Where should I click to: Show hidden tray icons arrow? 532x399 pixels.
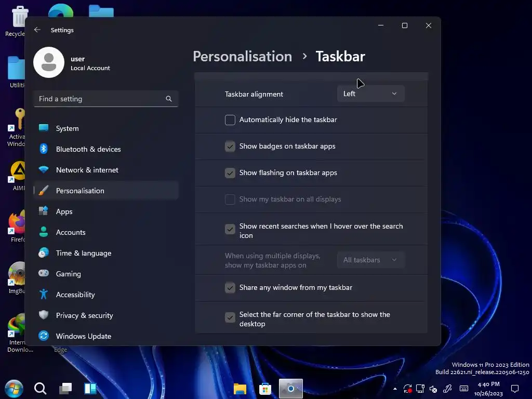tap(395, 389)
